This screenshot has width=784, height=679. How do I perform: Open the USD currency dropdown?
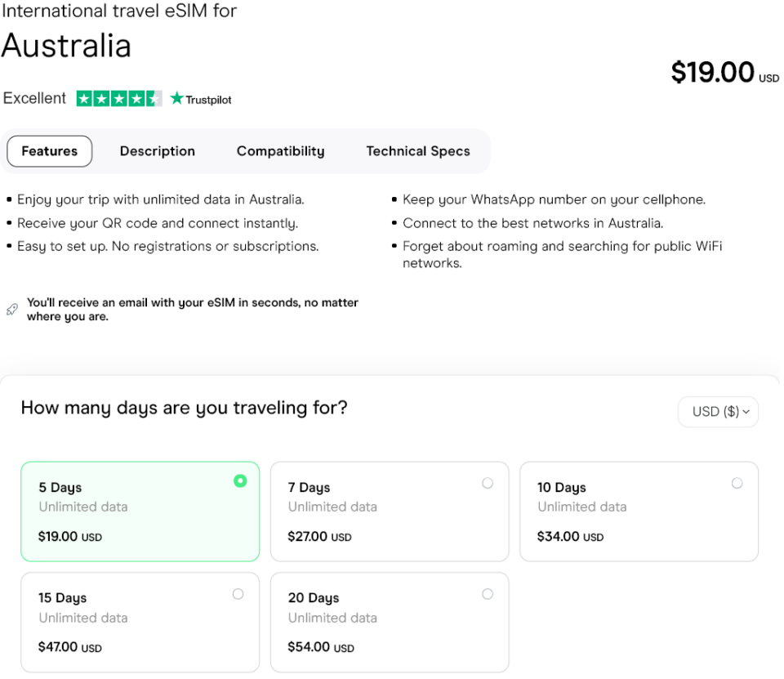pyautogui.click(x=718, y=412)
